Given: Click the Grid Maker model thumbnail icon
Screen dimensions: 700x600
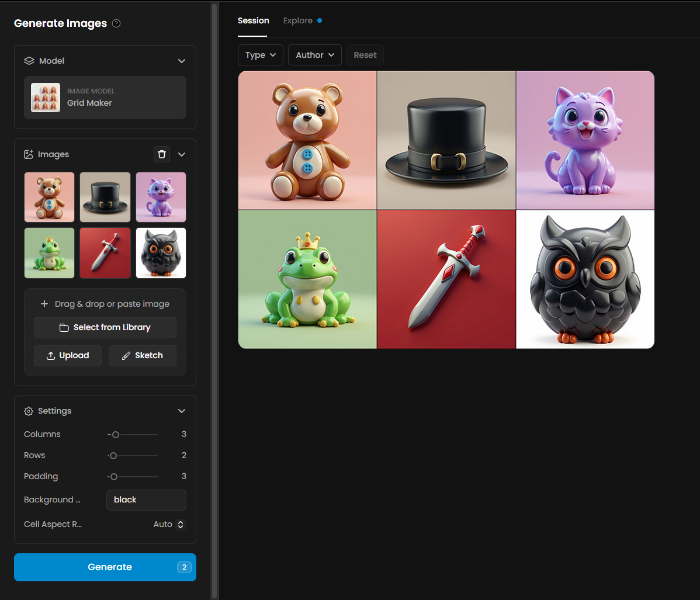Looking at the screenshot, I should coord(46,98).
